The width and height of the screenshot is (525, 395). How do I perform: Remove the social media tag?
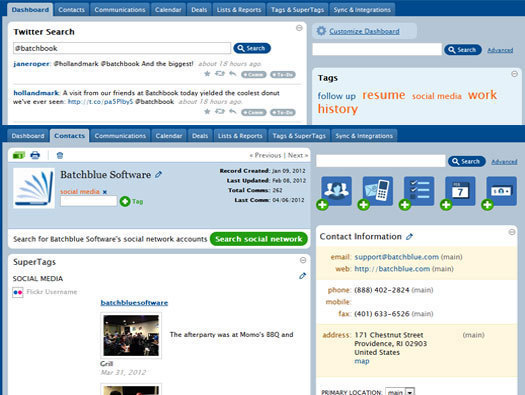(x=105, y=192)
